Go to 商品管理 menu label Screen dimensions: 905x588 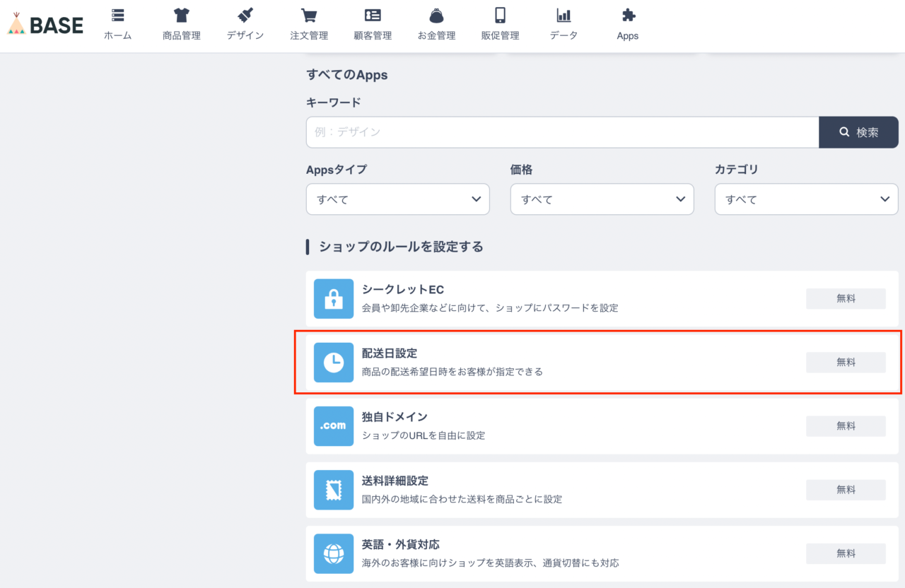182,35
